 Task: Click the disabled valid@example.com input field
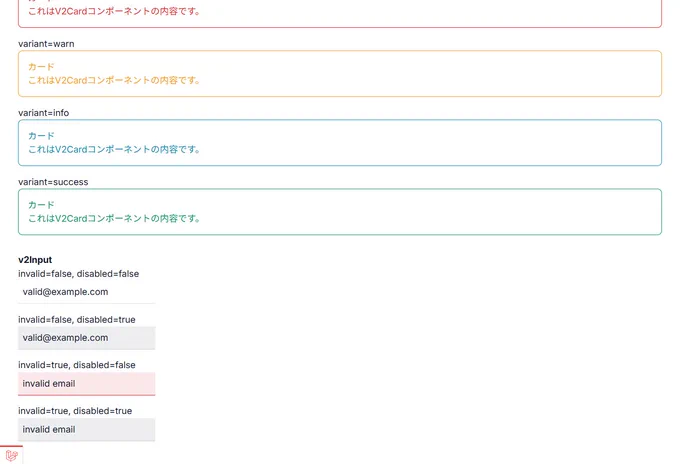[86, 338]
